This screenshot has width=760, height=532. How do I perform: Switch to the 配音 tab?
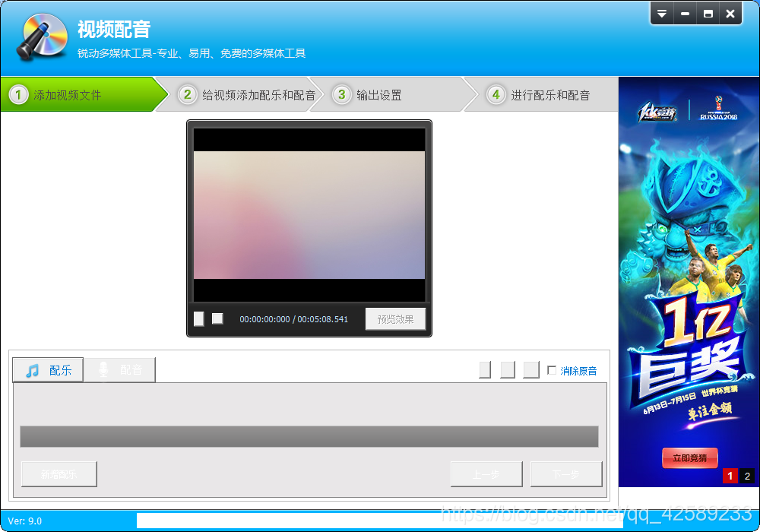tap(120, 370)
